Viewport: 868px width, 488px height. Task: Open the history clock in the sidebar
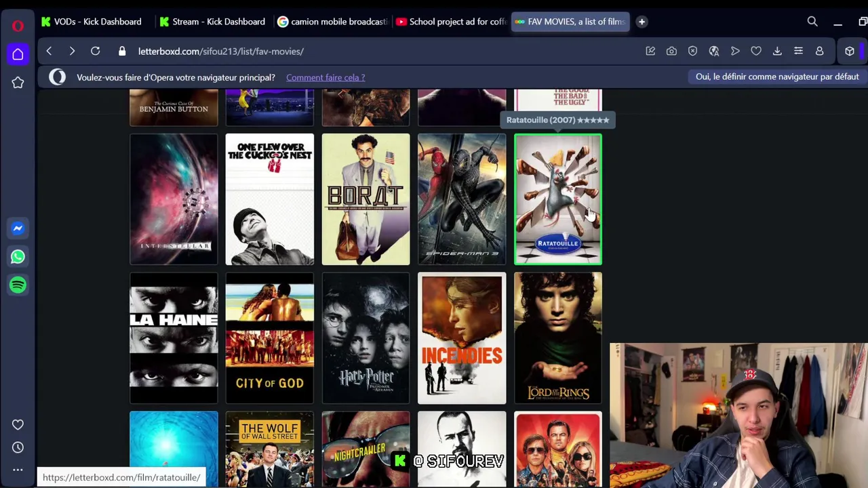coord(18,447)
